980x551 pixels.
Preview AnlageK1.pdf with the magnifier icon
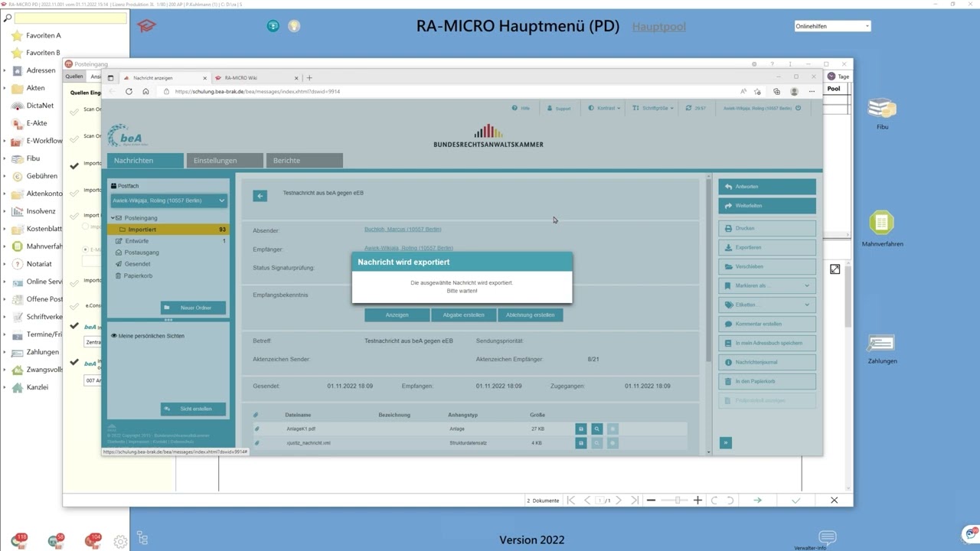[596, 429]
